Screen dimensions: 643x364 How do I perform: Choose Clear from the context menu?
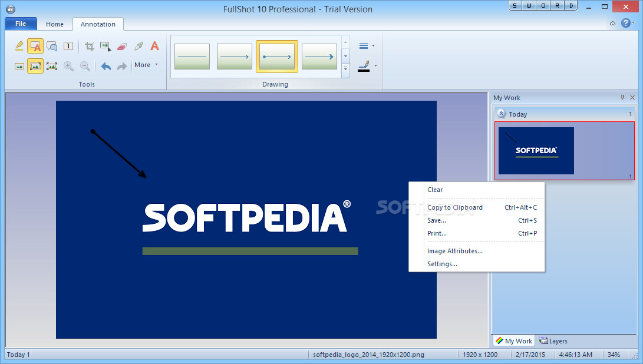point(435,190)
